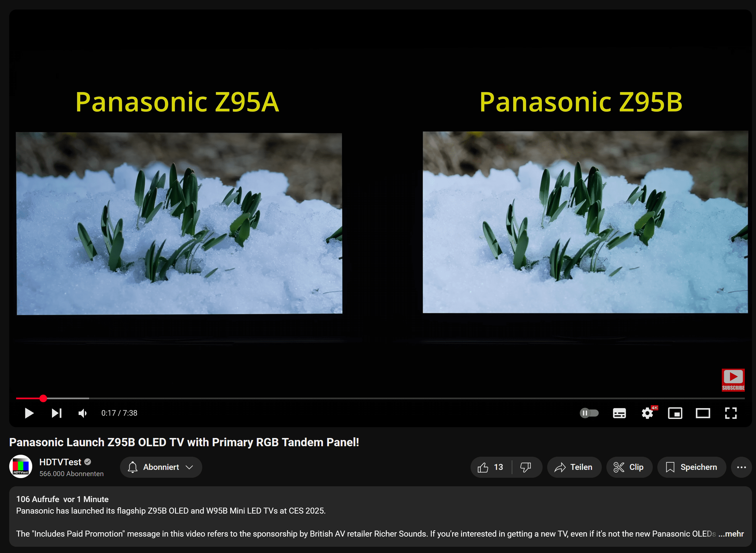The width and height of the screenshot is (756, 553).
Task: Switch to miniplayer mode
Action: 675,413
